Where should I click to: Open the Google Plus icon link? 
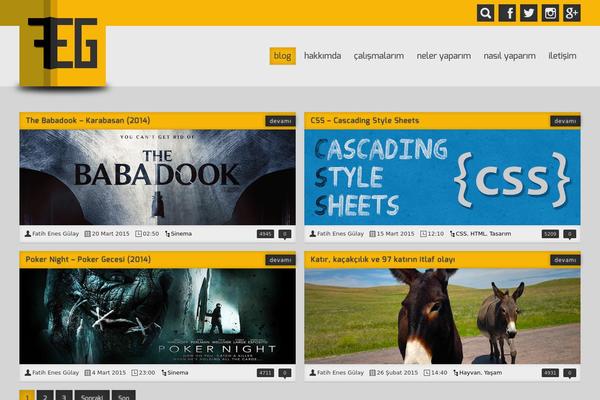pos(572,13)
